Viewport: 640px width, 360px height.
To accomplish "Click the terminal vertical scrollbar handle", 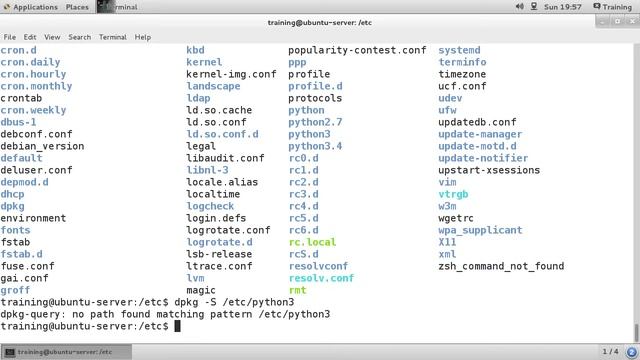I will click(636, 333).
